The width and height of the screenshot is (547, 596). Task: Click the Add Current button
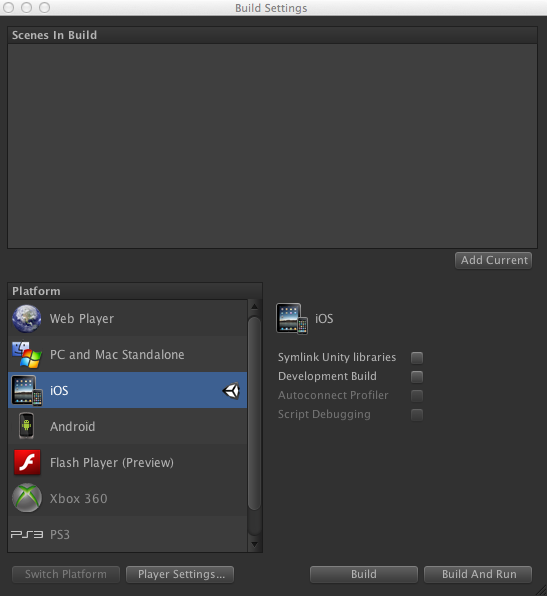(x=493, y=260)
